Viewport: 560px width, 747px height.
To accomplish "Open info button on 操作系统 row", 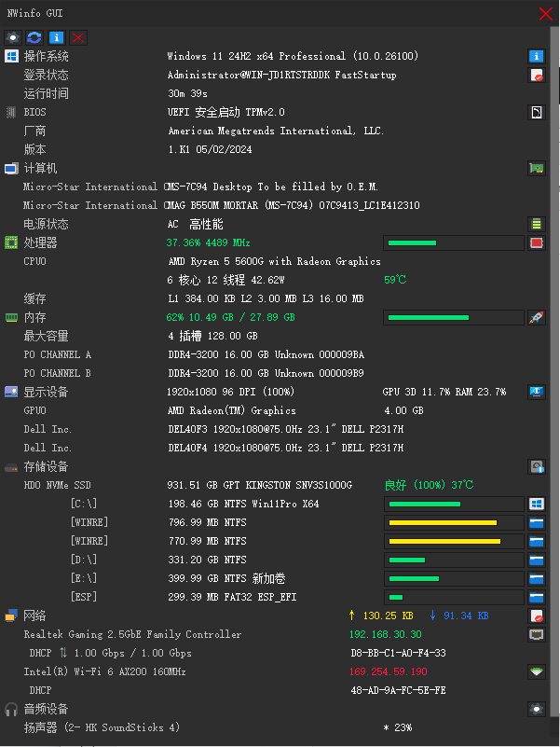I will click(537, 56).
